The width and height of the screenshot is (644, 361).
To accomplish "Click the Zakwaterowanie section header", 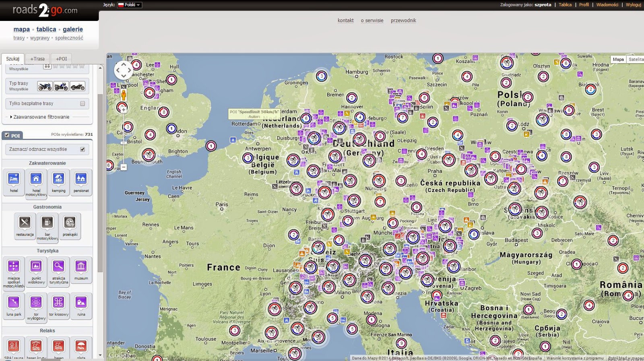I will [47, 163].
